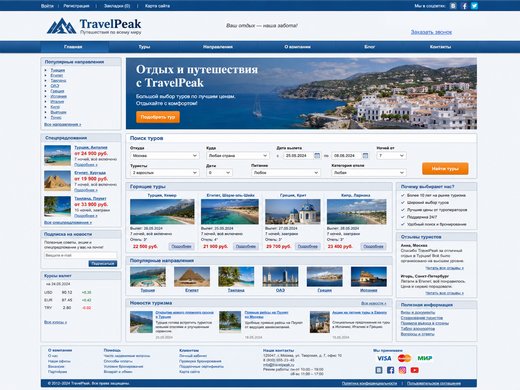
Task: Open the Категория отеля dropdown
Action: pyautogui.click(x=369, y=173)
